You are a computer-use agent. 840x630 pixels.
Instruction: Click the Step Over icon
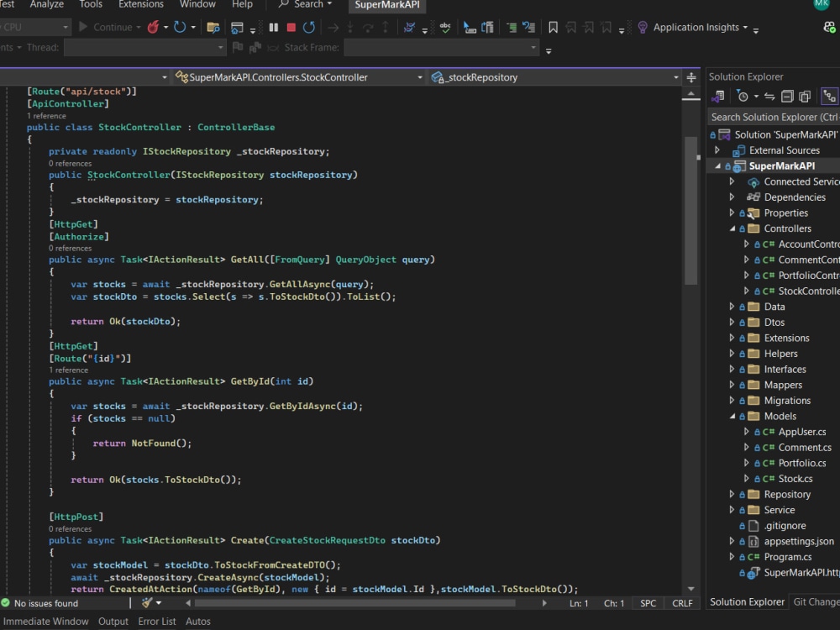click(368, 28)
